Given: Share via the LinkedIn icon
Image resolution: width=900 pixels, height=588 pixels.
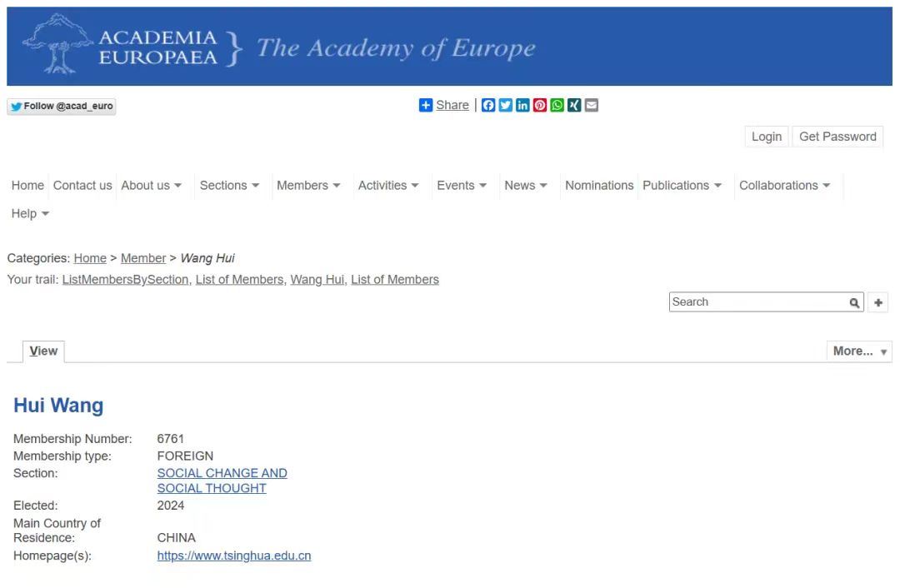Looking at the screenshot, I should tap(522, 105).
